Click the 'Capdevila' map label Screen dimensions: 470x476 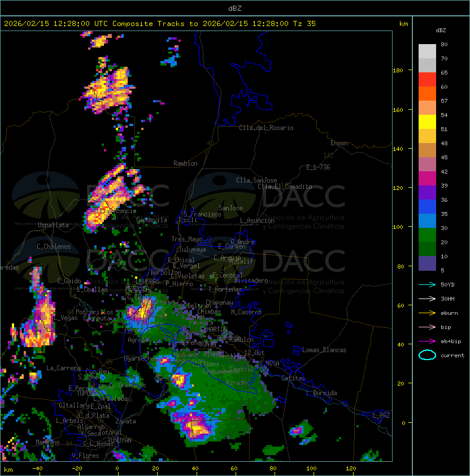[151, 220]
